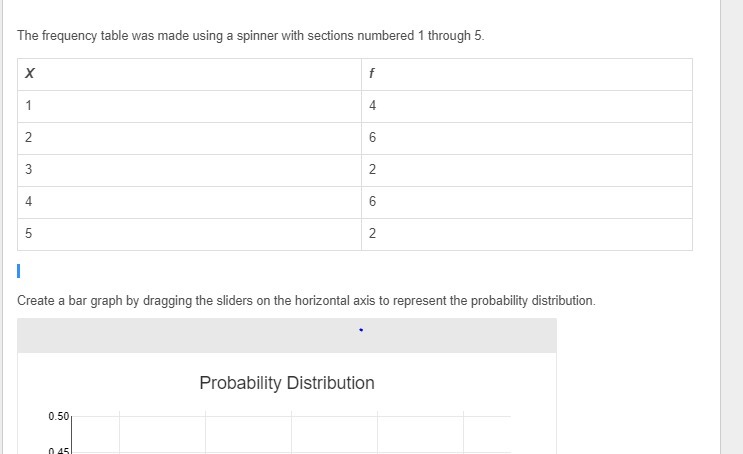The height and width of the screenshot is (454, 743).
Task: Click the cell with X value 5
Action: 190,234
